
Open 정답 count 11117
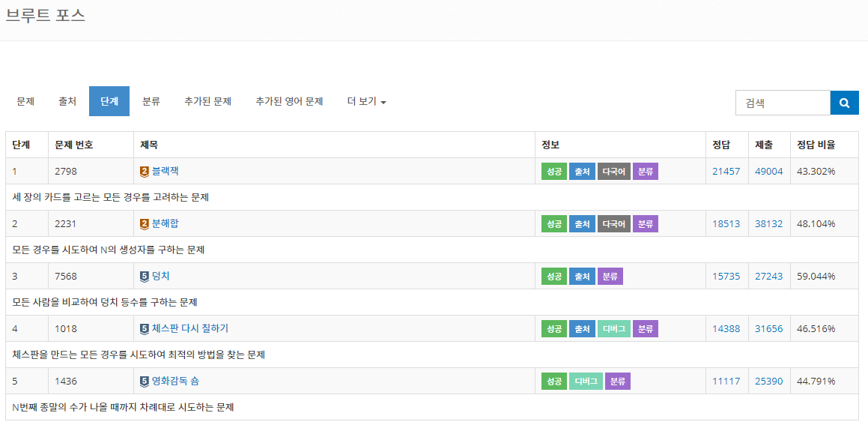click(x=726, y=381)
